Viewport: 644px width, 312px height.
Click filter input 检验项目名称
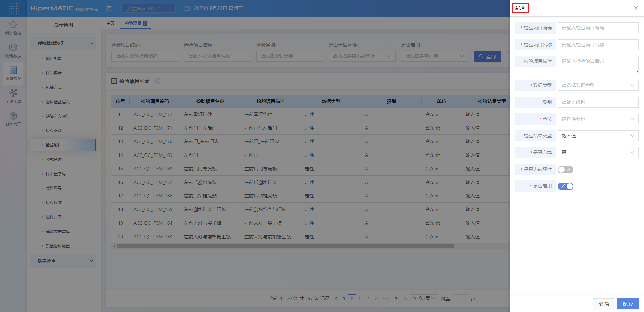coord(217,56)
